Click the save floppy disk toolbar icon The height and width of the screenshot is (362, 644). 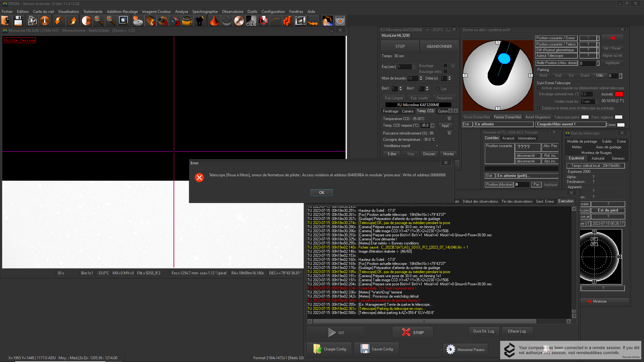pyautogui.click(x=18, y=21)
